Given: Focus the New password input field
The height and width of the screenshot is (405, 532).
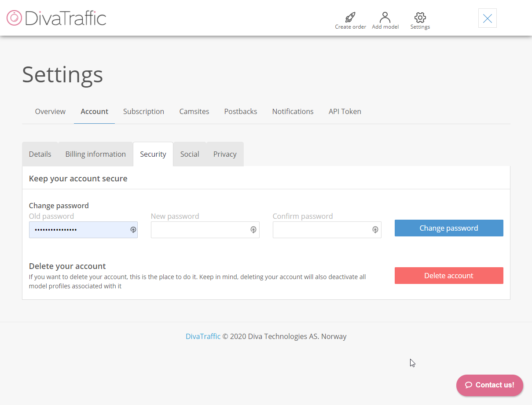Looking at the screenshot, I should coord(200,230).
